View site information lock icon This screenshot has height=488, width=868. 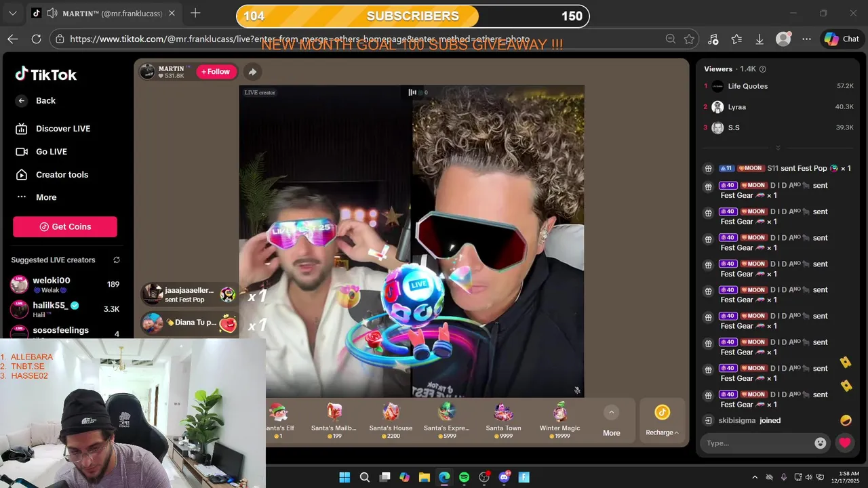point(60,39)
